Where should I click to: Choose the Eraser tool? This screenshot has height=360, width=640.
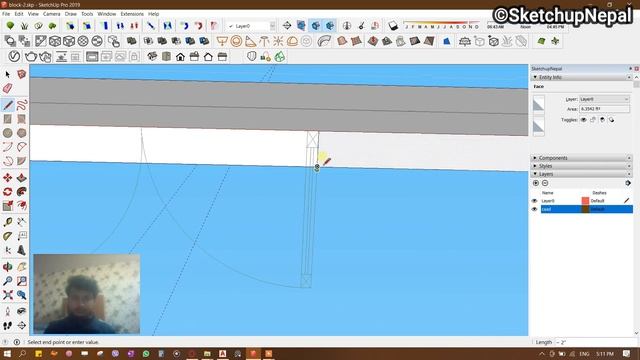coord(7,88)
